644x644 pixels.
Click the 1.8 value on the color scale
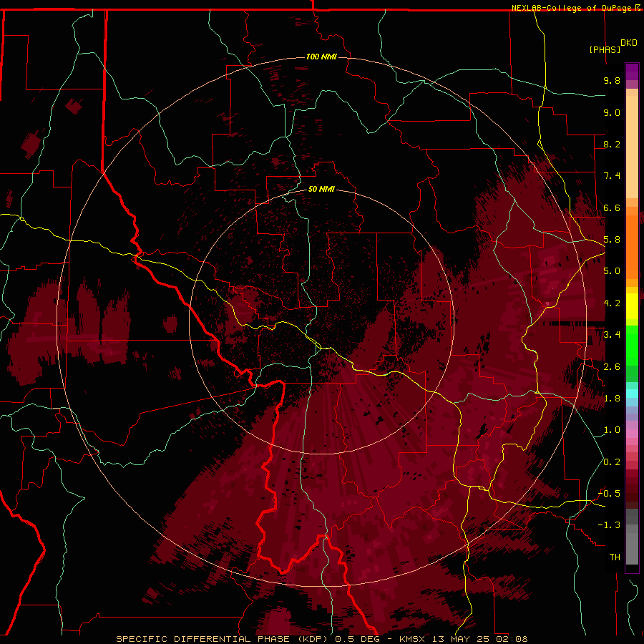click(612, 399)
